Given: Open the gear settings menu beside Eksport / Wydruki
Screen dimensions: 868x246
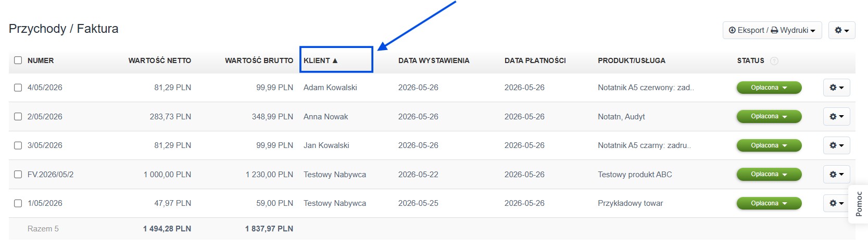Looking at the screenshot, I should 841,30.
